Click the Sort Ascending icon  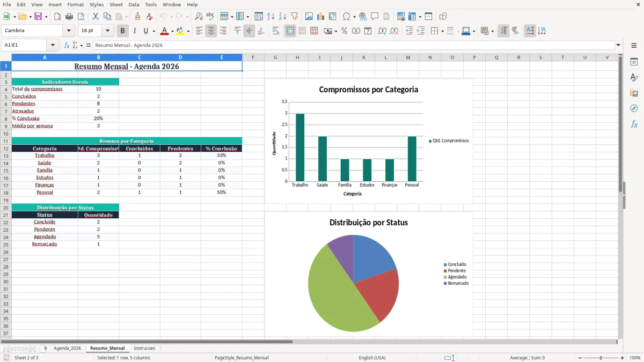pos(270,17)
